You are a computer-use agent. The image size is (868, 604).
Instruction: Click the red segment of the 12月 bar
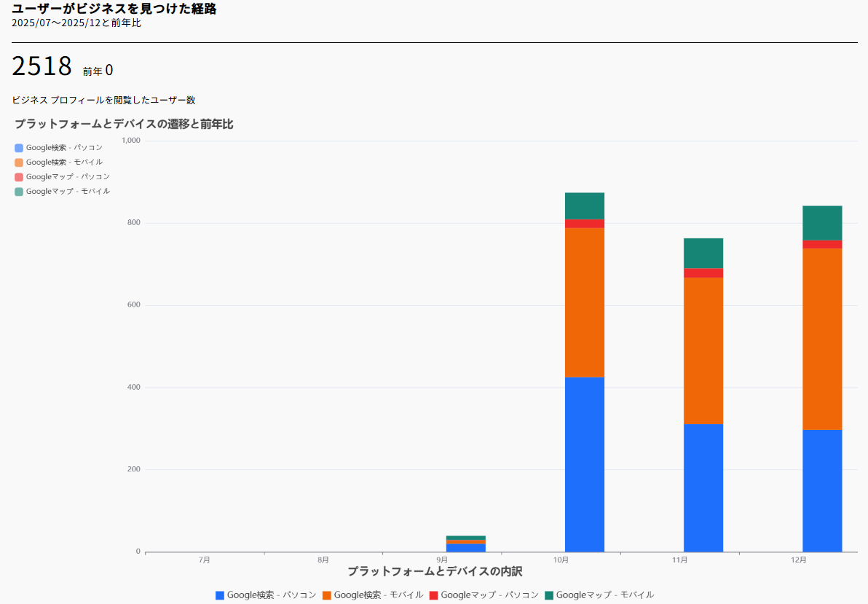822,244
